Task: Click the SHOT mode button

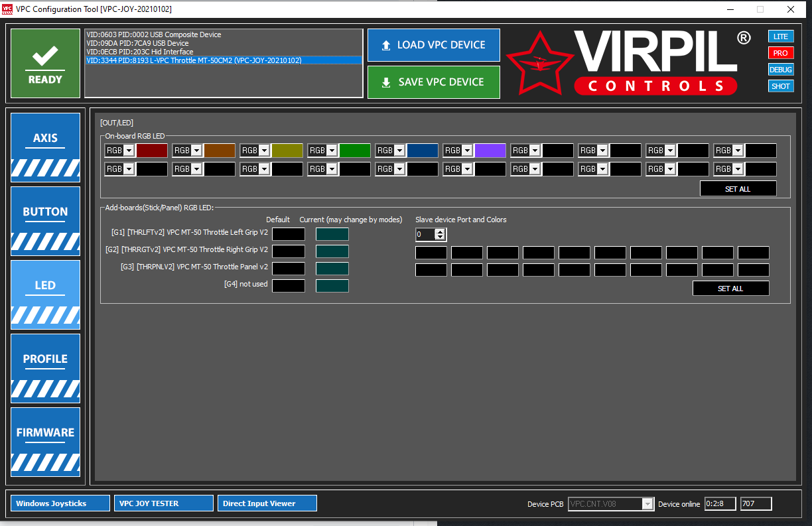Action: point(781,86)
